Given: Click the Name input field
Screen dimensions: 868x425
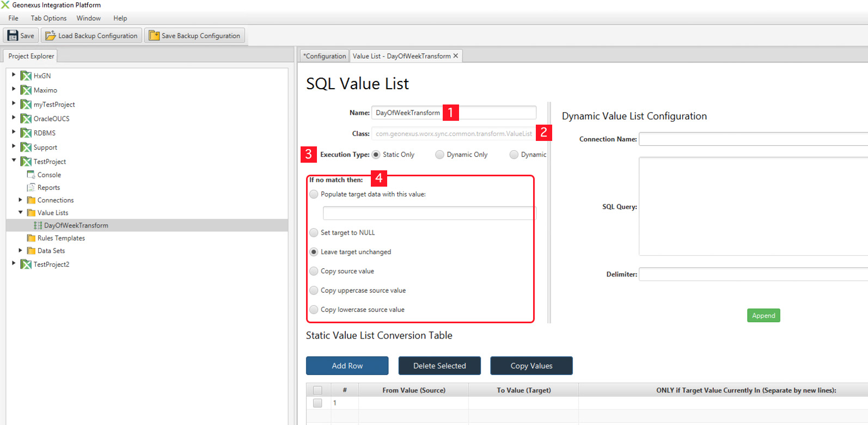Looking at the screenshot, I should click(x=454, y=113).
